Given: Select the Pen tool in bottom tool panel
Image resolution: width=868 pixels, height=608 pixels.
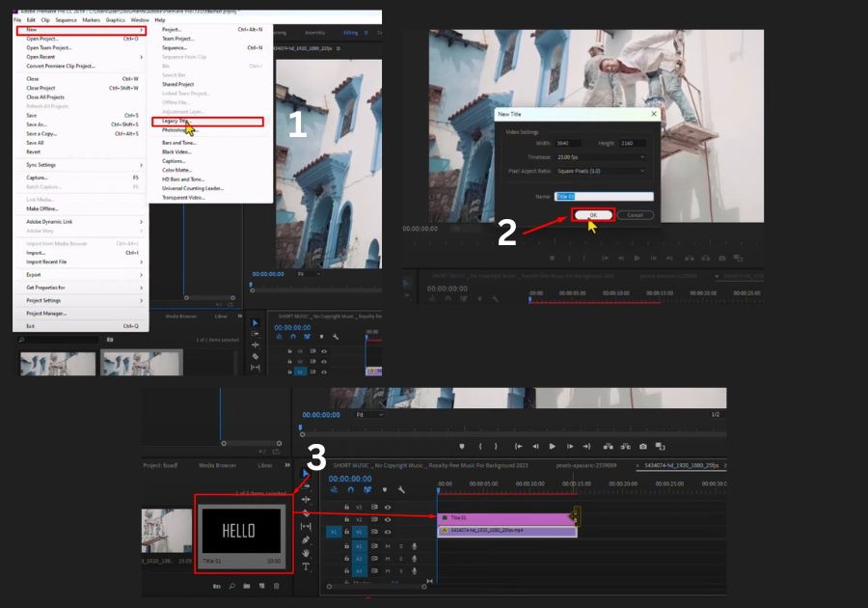Looking at the screenshot, I should coord(306,539).
